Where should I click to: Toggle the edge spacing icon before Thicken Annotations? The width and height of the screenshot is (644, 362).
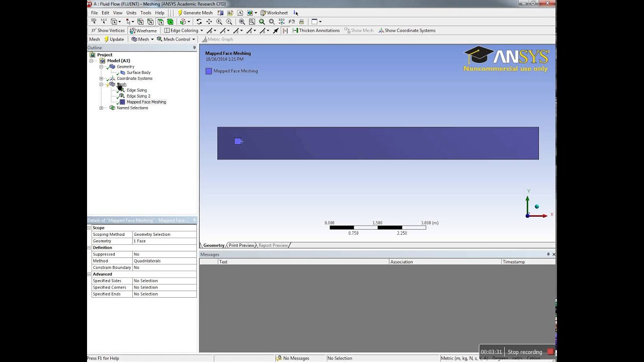285,30
